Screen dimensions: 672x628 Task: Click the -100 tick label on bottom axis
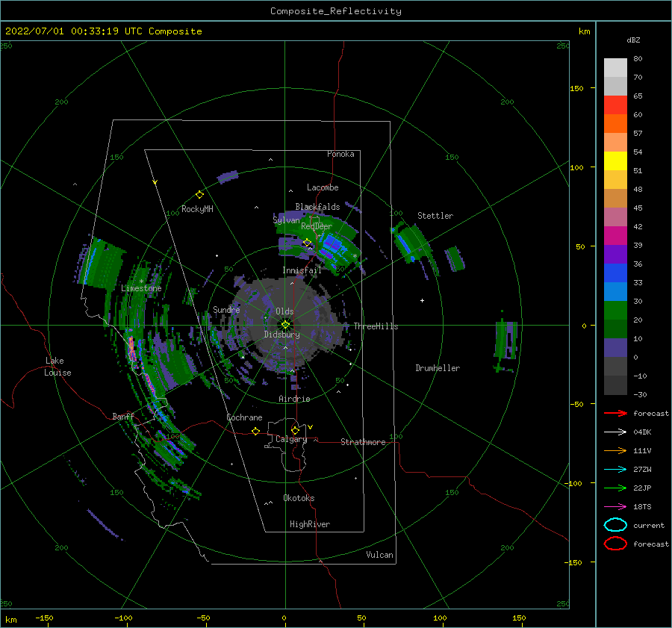123,618
